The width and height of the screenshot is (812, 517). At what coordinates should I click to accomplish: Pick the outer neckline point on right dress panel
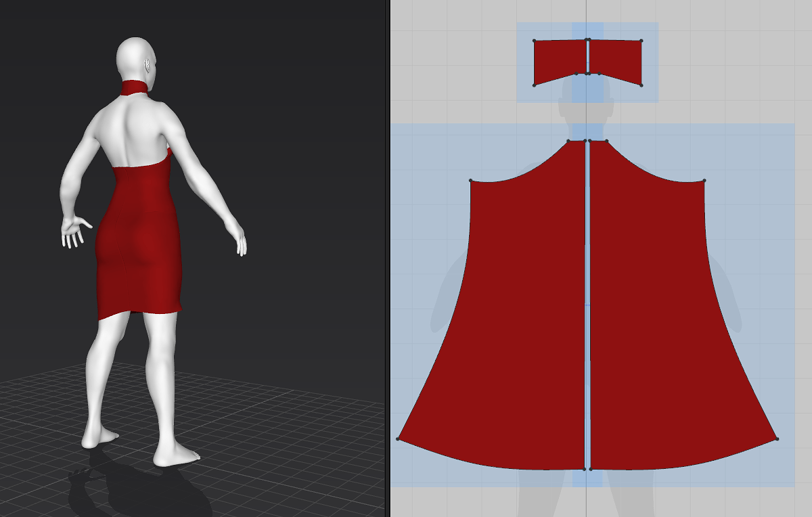pyautogui.click(x=607, y=141)
